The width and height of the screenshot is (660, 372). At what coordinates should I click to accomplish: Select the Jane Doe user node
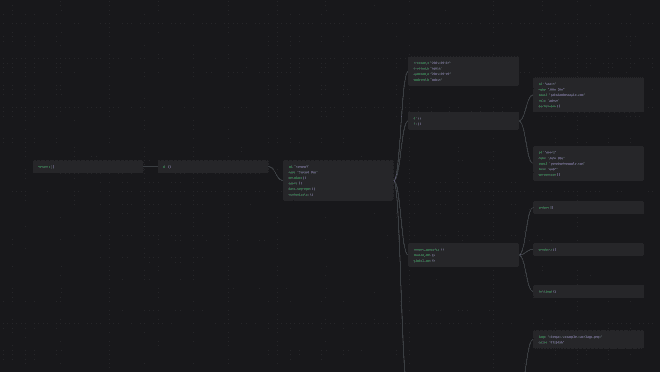coord(588,164)
